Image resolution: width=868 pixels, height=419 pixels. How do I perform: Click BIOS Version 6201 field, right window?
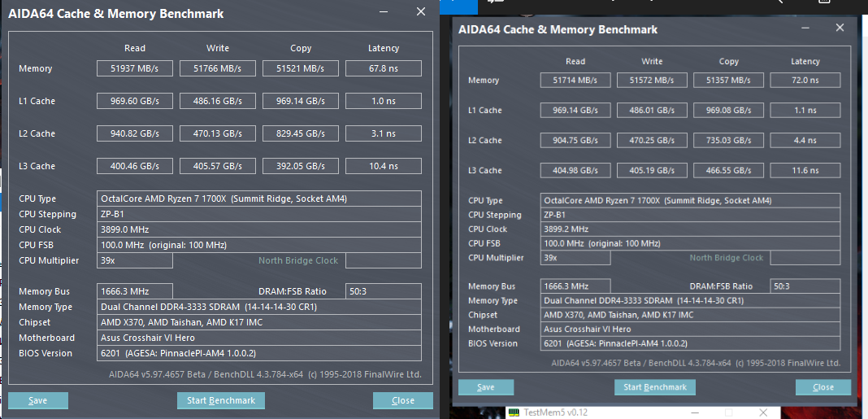pyautogui.click(x=690, y=343)
